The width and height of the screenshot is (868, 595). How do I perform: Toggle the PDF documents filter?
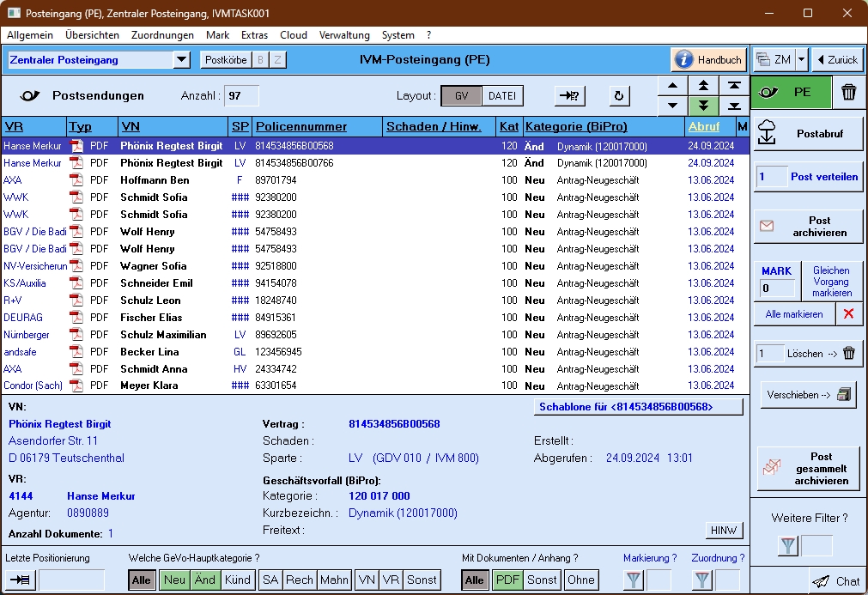[x=506, y=580]
